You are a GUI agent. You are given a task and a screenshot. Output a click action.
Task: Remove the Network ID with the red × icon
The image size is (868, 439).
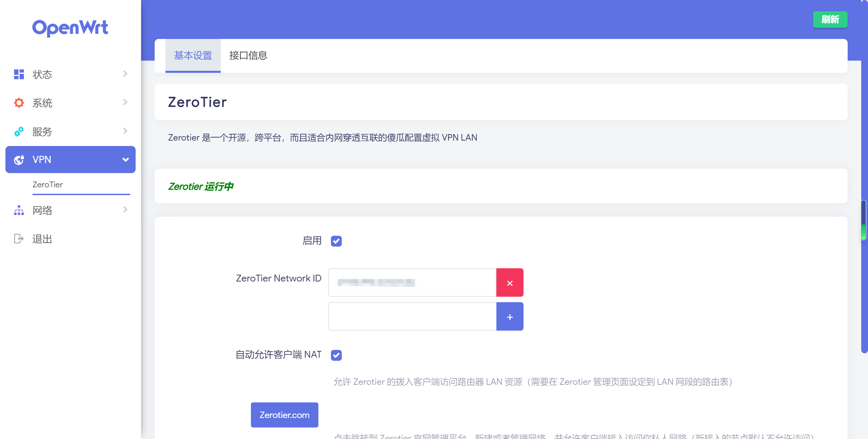(x=510, y=282)
